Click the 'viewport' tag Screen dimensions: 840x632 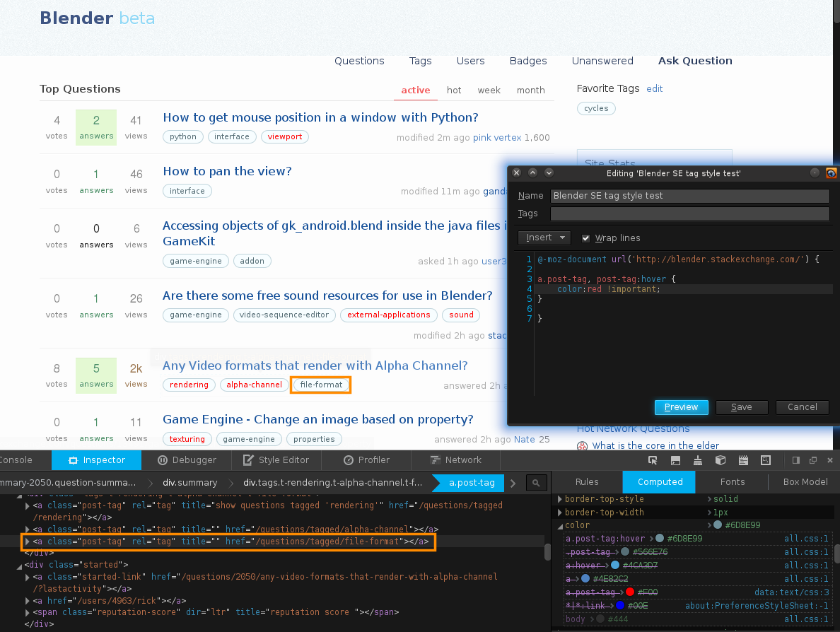(x=284, y=136)
